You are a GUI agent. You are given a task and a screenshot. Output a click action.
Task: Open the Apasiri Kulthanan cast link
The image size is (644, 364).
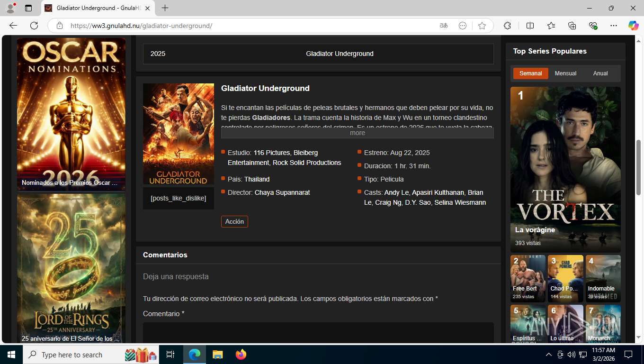(x=438, y=192)
